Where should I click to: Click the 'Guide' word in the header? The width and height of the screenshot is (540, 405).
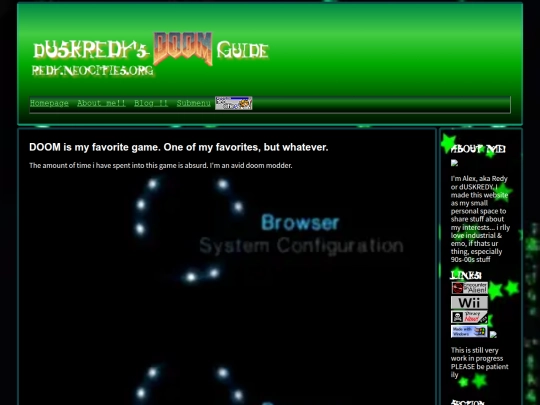point(242,51)
